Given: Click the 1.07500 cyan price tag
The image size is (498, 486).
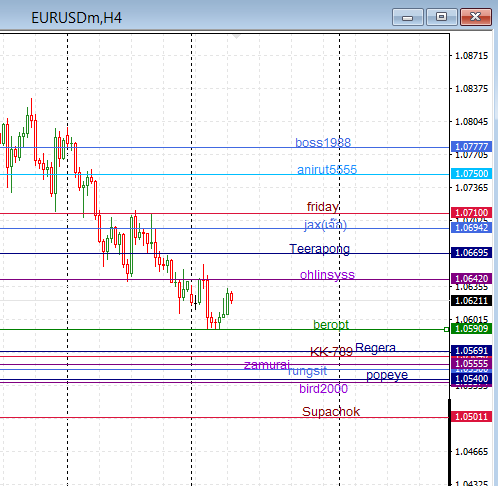Looking at the screenshot, I should click(471, 174).
